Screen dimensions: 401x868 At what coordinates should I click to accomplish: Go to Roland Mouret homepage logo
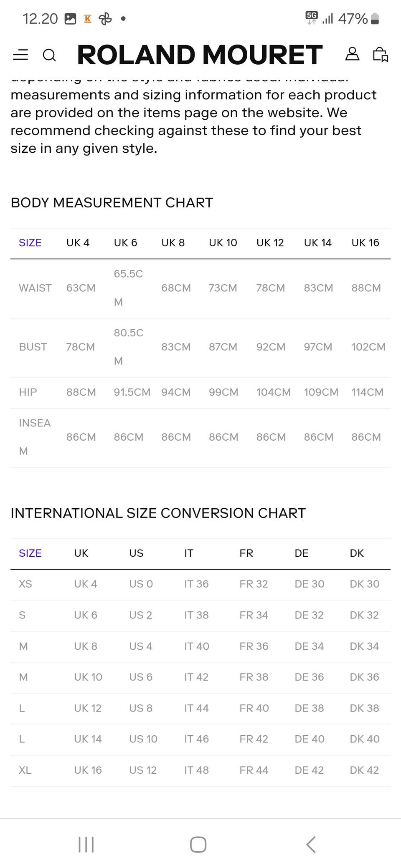coord(200,55)
